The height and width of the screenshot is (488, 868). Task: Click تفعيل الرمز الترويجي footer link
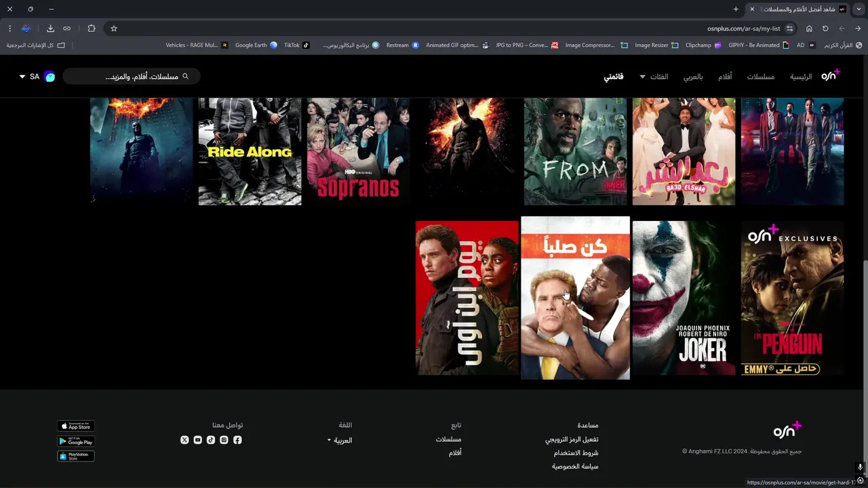(572, 439)
